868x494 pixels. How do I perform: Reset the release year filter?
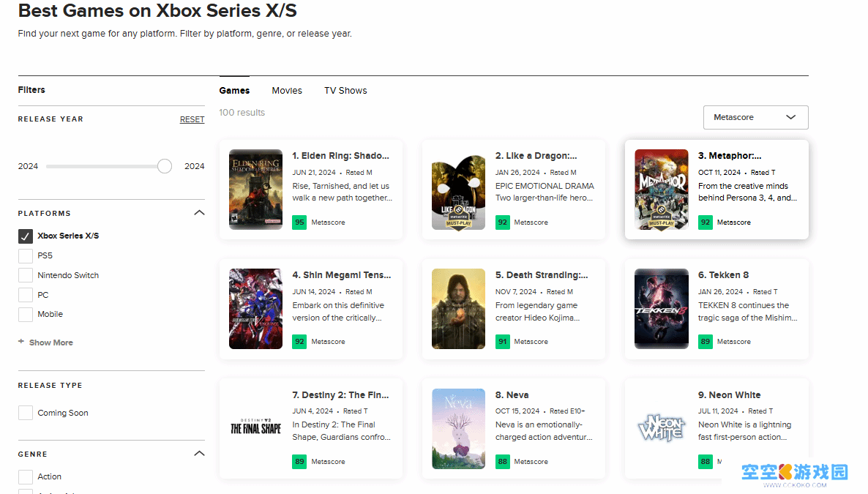(x=192, y=119)
